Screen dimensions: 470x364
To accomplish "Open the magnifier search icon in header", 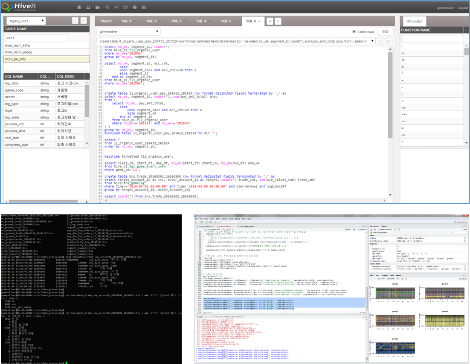I will pyautogui.click(x=107, y=7).
